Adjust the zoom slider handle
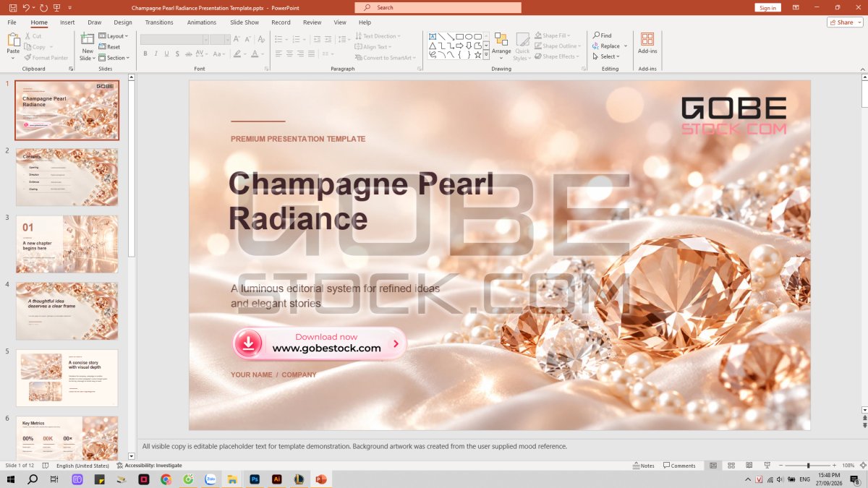This screenshot has height=488, width=868. tap(808, 466)
